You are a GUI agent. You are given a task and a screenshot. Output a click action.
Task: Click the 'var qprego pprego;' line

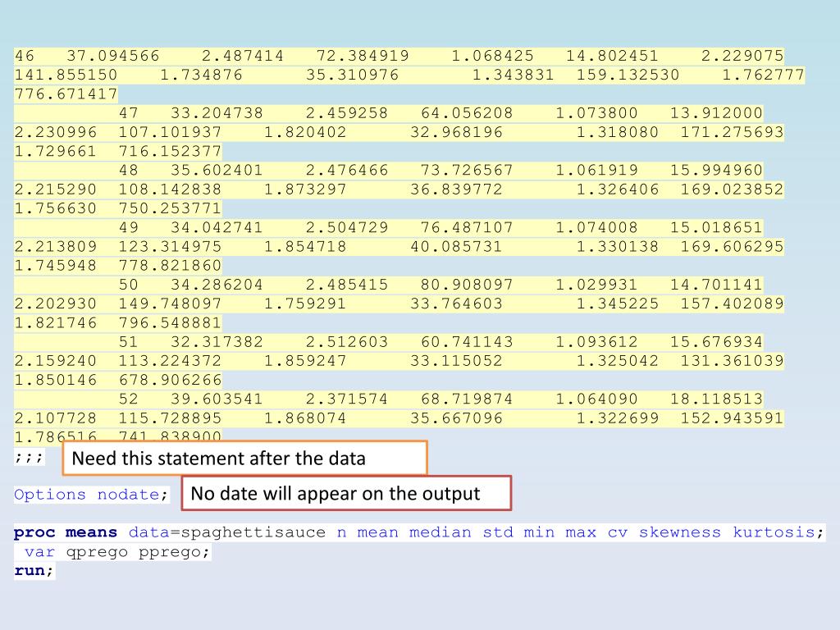pyautogui.click(x=117, y=552)
